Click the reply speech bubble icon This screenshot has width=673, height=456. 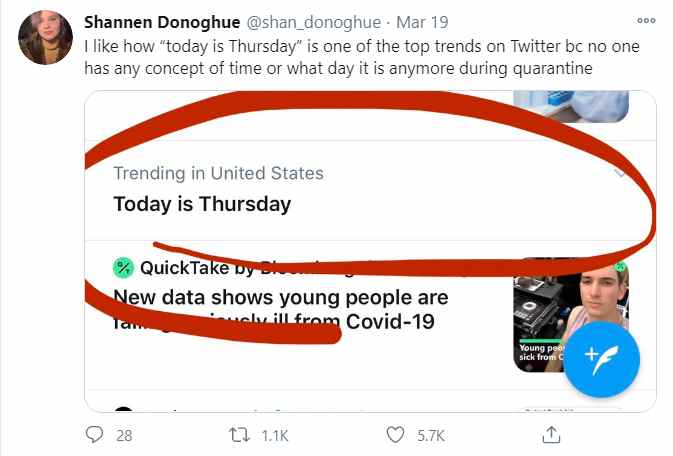coord(95,436)
